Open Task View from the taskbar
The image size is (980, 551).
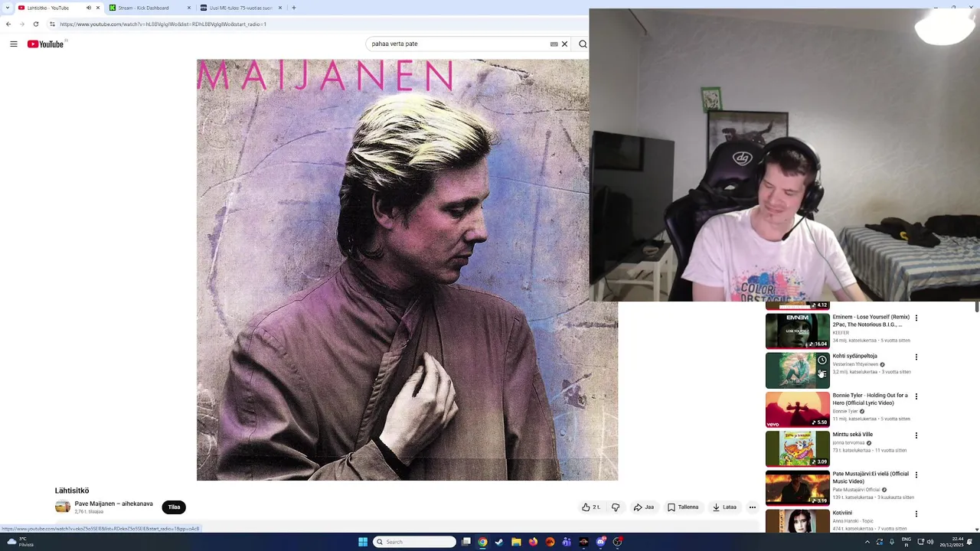pos(465,542)
